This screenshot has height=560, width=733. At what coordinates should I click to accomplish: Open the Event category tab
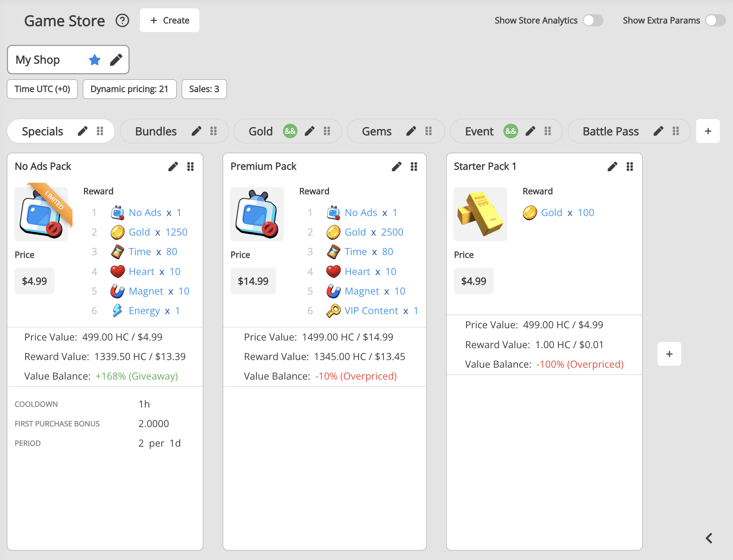coord(479,131)
